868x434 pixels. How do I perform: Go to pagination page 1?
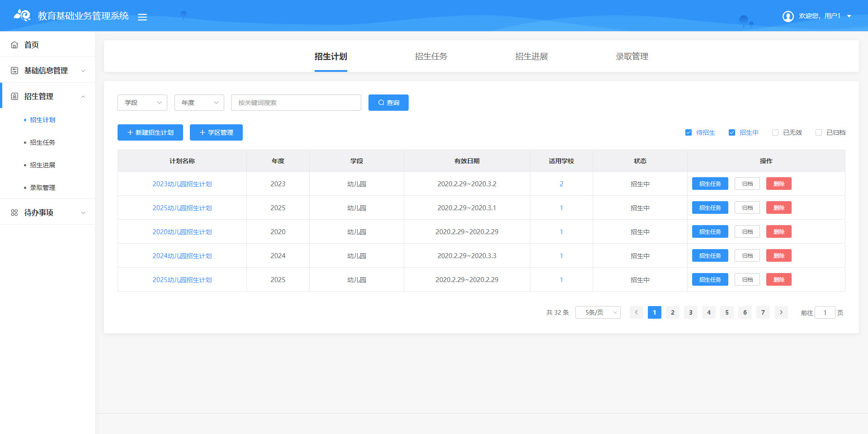click(655, 312)
